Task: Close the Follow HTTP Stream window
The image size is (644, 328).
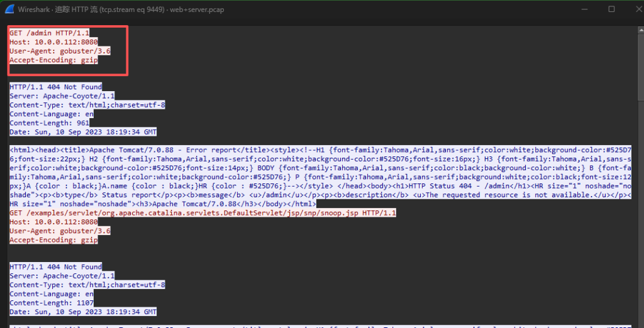Action: (633, 9)
